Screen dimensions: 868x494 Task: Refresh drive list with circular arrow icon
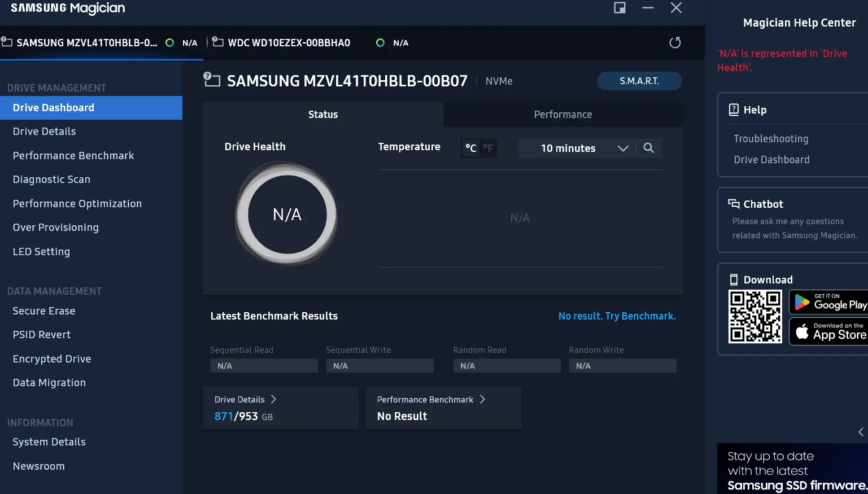pyautogui.click(x=675, y=43)
